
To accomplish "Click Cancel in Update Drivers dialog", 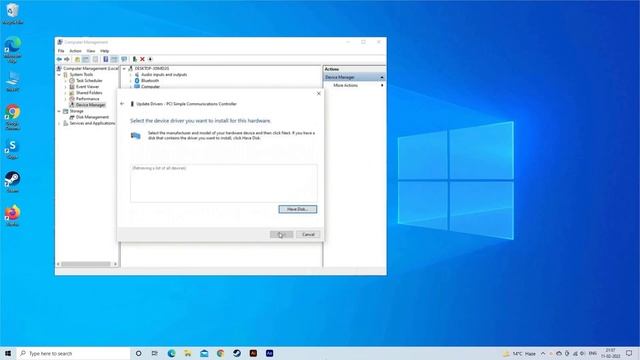I will [x=308, y=234].
